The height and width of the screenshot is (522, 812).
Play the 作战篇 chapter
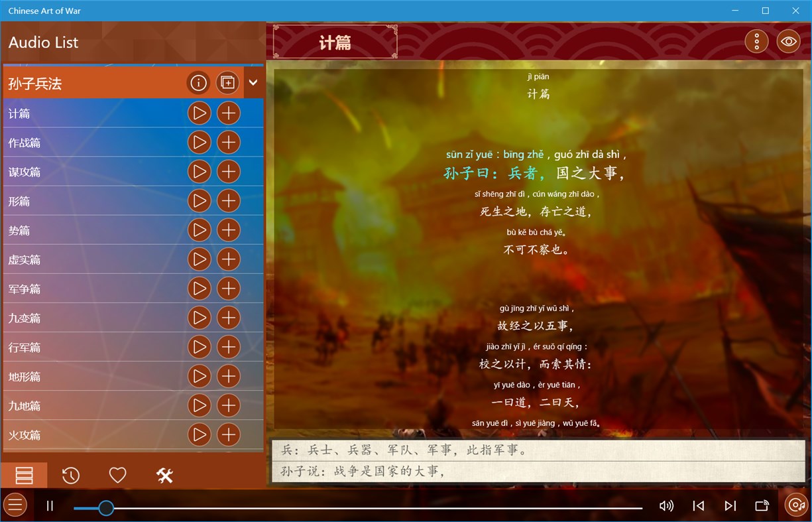pos(199,142)
